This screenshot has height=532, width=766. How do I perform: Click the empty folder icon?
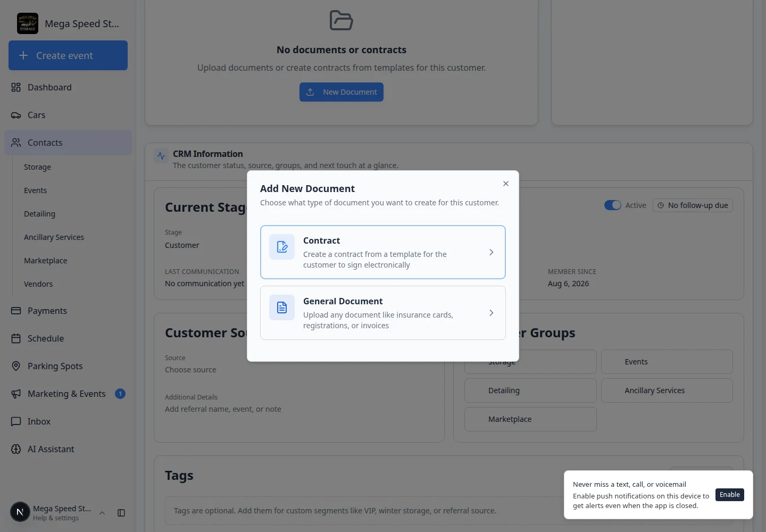coord(342,20)
